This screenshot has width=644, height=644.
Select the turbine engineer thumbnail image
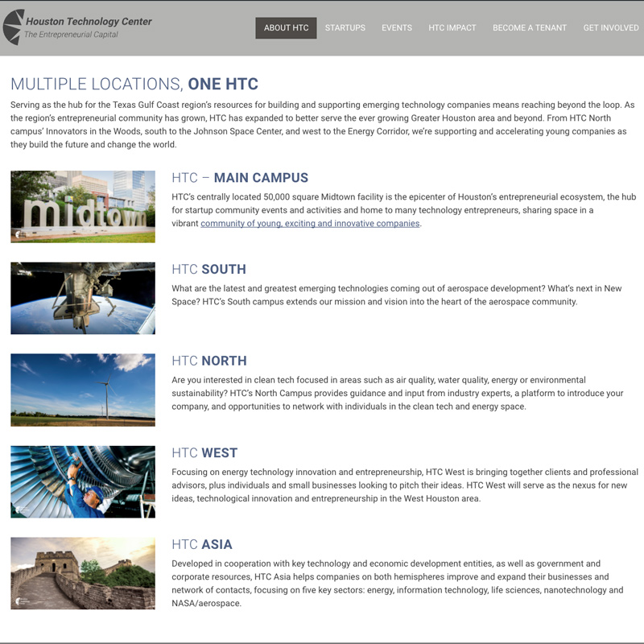[83, 481]
